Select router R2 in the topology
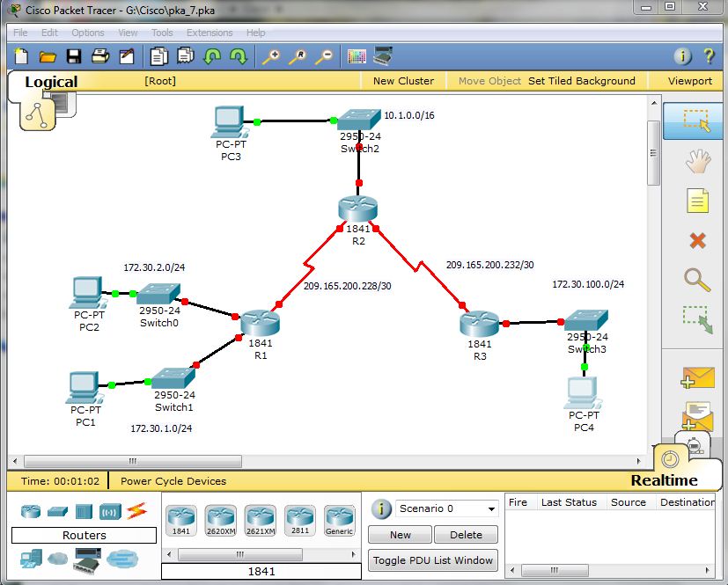The height and width of the screenshot is (585, 728). tap(358, 208)
